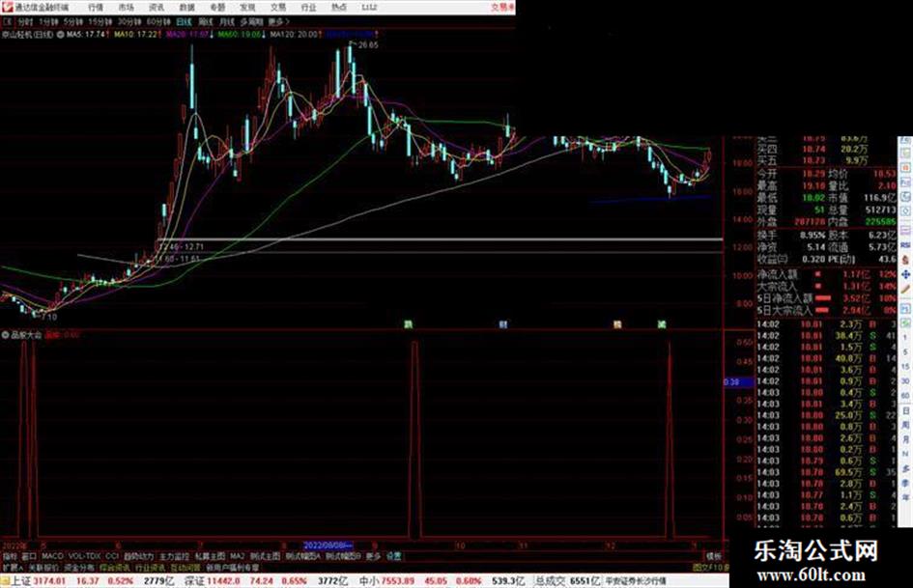Select 月 monthly period in right sidebar
The width and height of the screenshot is (913, 588).
click(x=905, y=439)
